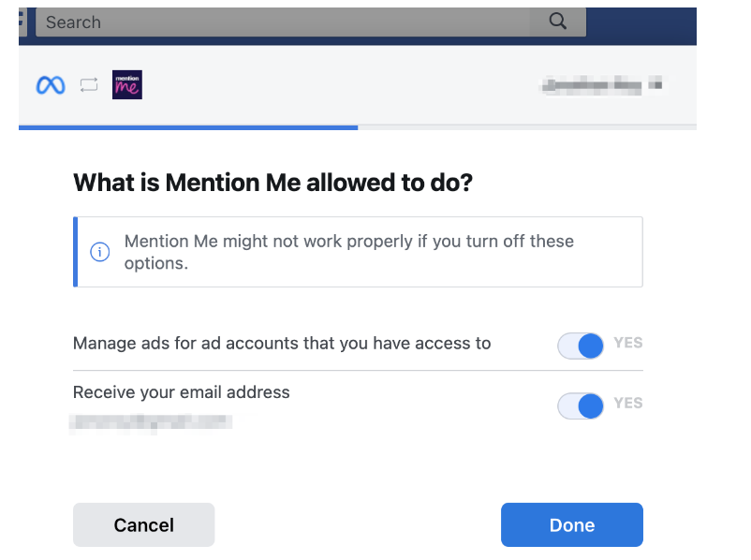
Task: Click the Mention Me app logo
Action: [127, 85]
